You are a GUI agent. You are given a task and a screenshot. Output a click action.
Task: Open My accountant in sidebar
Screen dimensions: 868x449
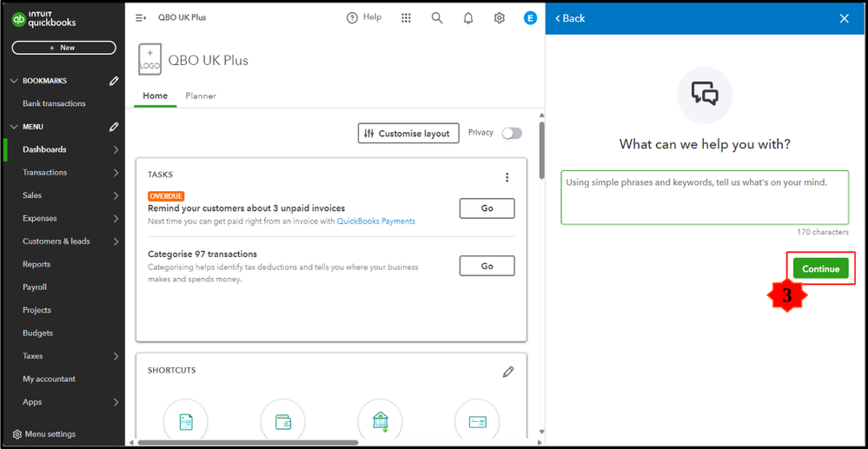(x=49, y=380)
